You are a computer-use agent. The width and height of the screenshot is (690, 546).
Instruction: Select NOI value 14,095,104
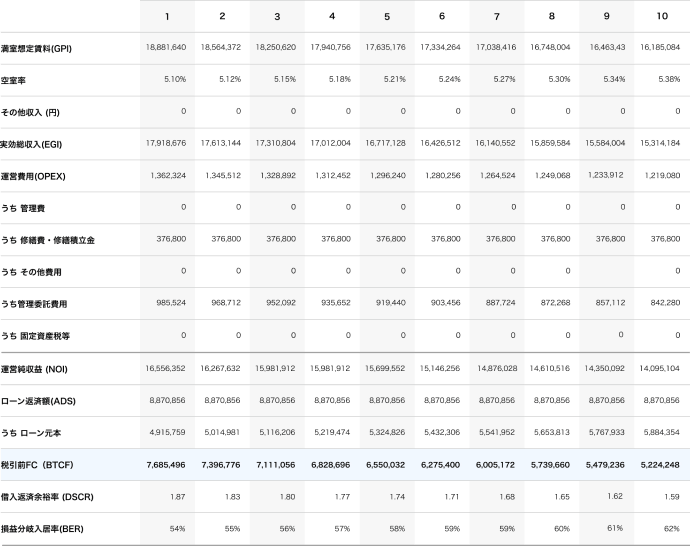[659, 368]
